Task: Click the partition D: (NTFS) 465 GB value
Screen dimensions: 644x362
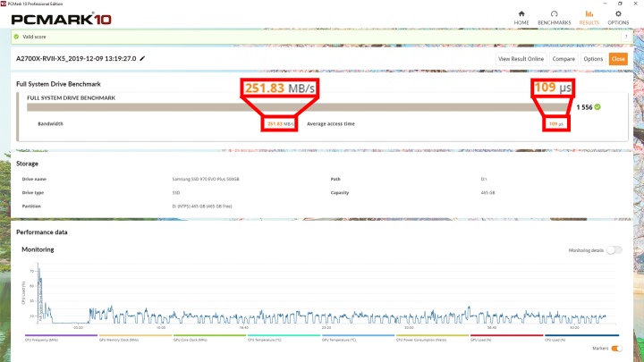Action: click(x=202, y=206)
